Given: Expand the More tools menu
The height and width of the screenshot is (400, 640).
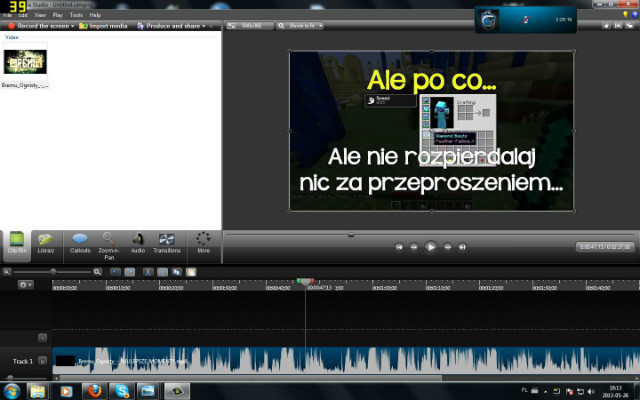Looking at the screenshot, I should (x=203, y=244).
